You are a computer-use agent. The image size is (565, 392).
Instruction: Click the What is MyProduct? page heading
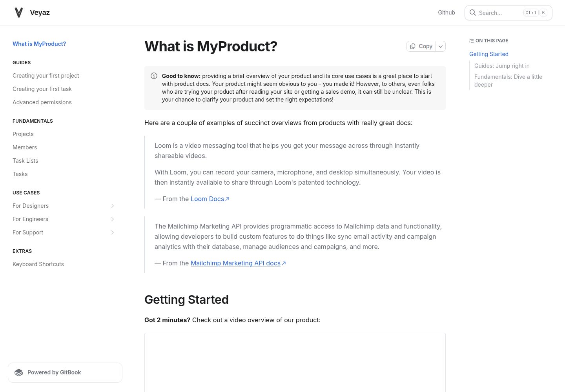pos(211,46)
